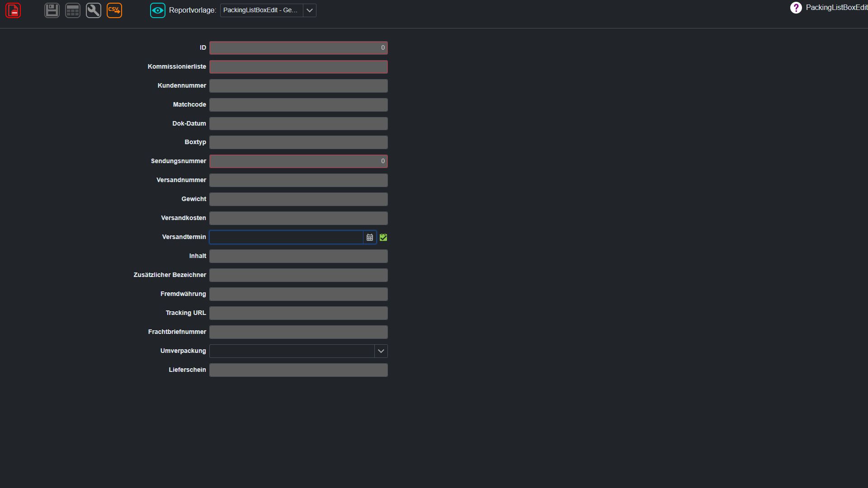Viewport: 868px width, 488px height.
Task: Click the Boxtyp field
Action: tap(298, 142)
